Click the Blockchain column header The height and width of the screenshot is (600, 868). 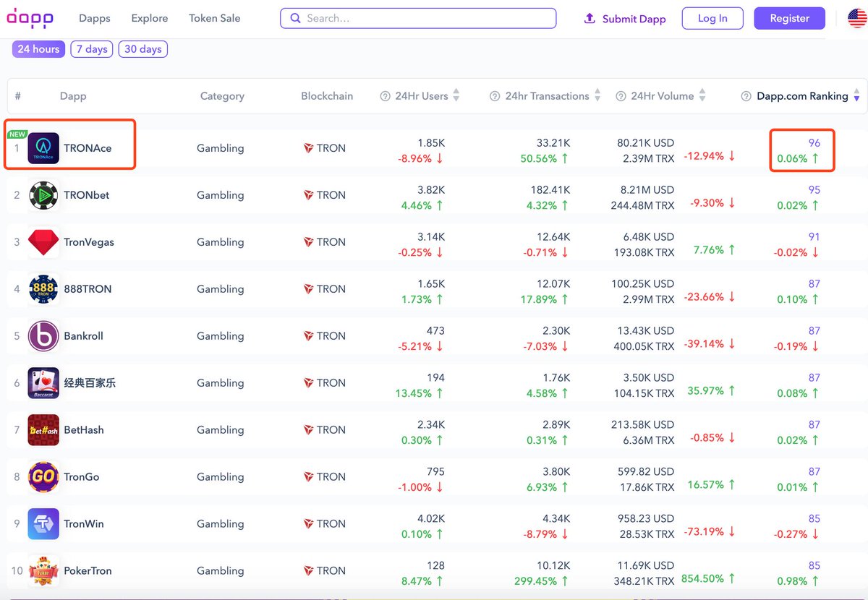click(x=327, y=96)
